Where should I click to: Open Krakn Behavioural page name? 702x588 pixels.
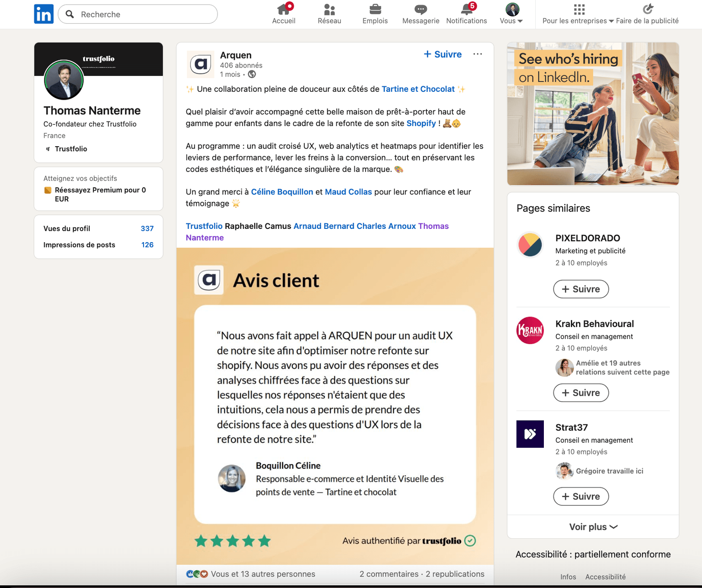pyautogui.click(x=595, y=323)
